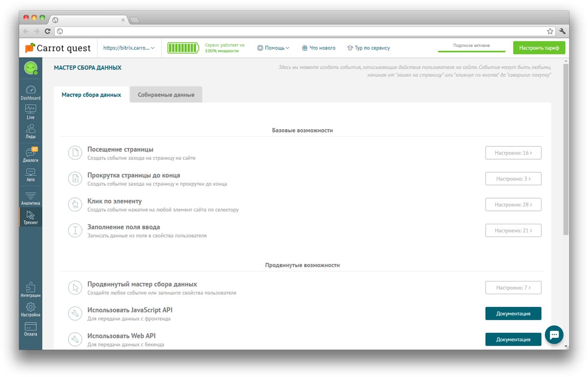Click the Прокрутка страницы до конца icon
Image resolution: width=588 pixels, height=377 pixels.
(75, 179)
